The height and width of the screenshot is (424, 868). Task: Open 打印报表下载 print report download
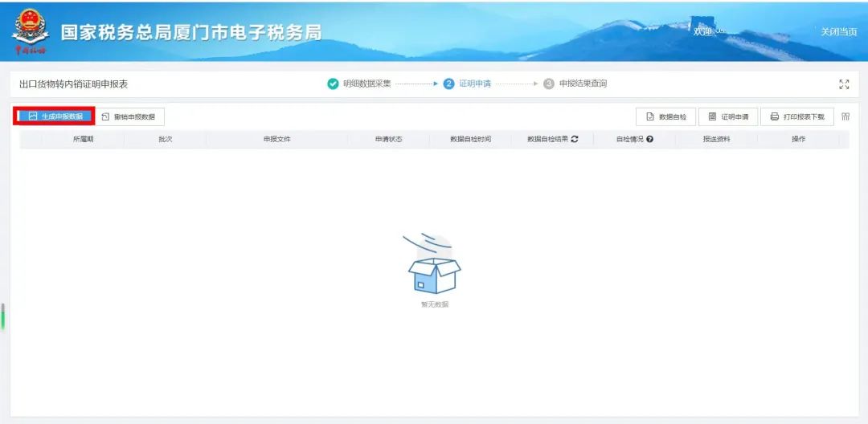tap(796, 117)
